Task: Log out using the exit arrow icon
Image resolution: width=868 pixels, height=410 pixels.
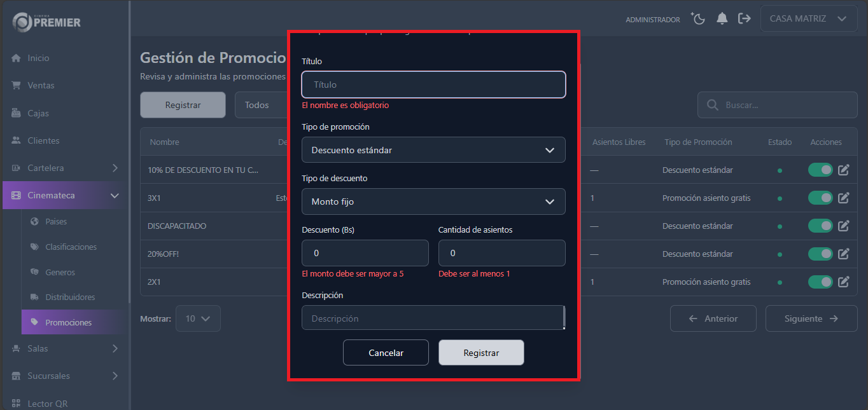Action: coord(745,18)
